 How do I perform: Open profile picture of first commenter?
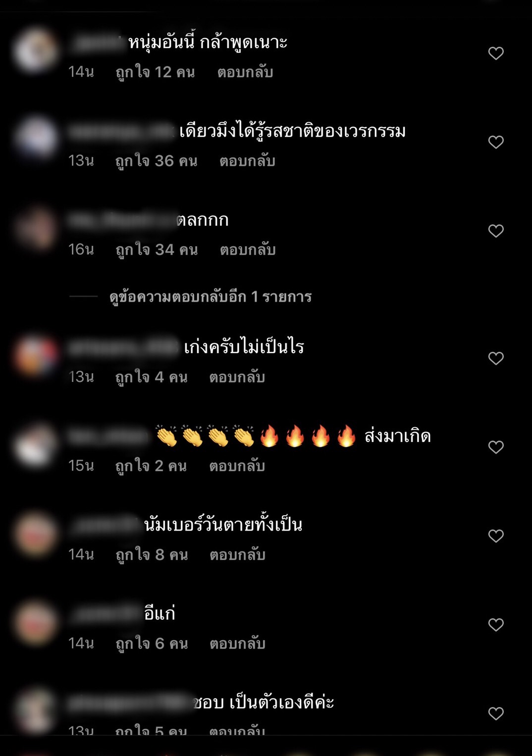coord(35,51)
